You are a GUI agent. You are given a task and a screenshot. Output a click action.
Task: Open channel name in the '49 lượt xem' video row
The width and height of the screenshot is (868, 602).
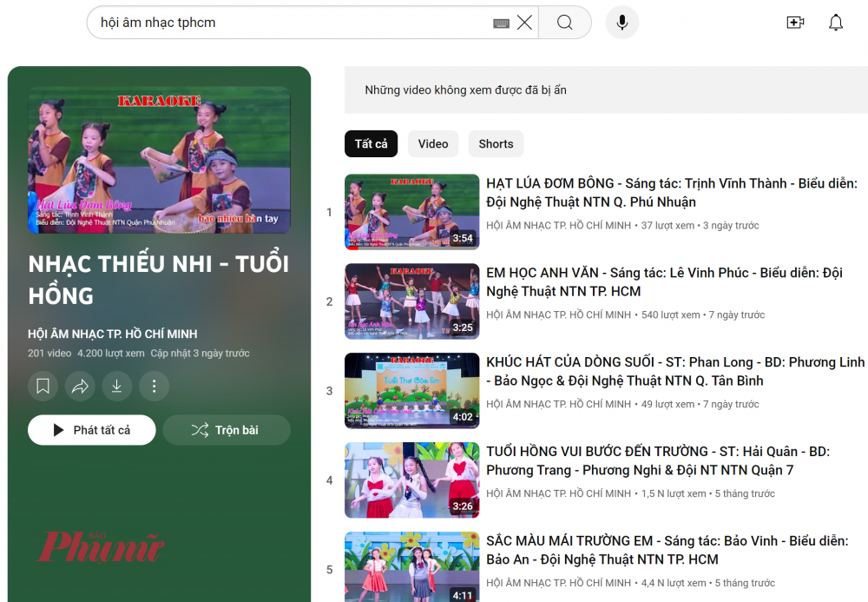[558, 404]
